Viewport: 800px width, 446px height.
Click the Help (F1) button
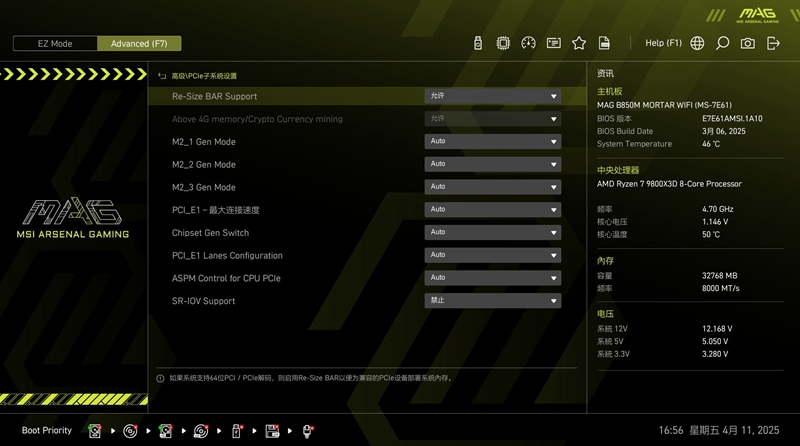663,43
